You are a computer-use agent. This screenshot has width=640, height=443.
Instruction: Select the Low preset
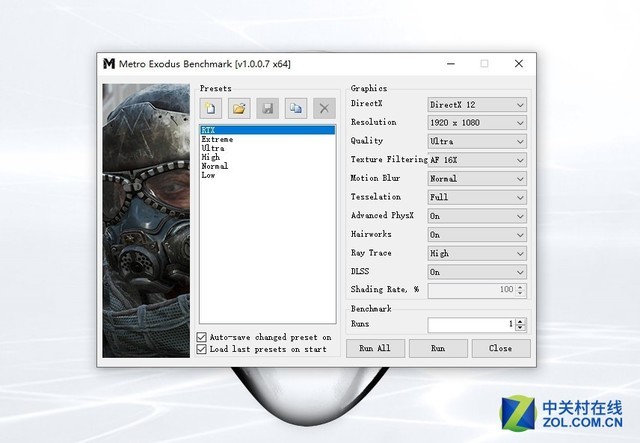(268, 175)
